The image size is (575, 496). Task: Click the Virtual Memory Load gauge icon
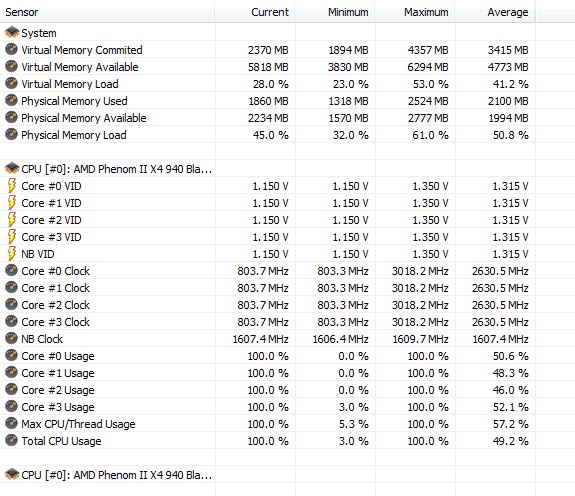pos(12,83)
